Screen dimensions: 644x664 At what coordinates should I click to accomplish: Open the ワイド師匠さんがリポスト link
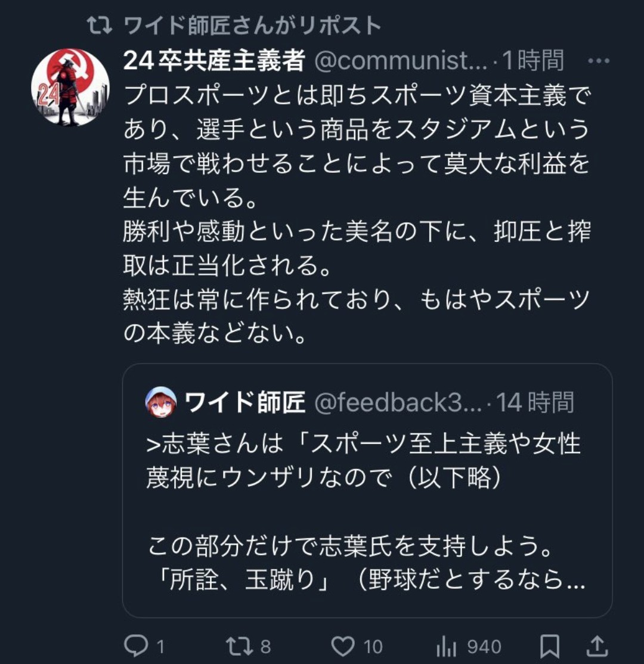click(252, 26)
